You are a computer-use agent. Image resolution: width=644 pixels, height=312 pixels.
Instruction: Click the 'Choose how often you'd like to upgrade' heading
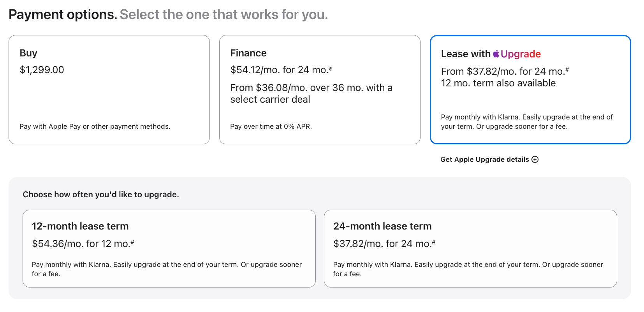101,195
